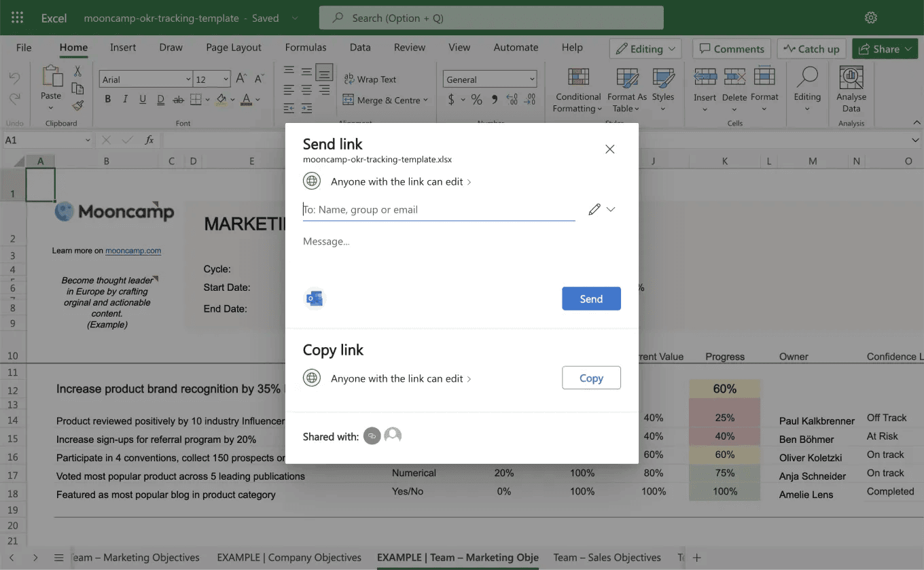Open the 'Team – Sales Objectives' sheet tab
Viewport: 924px width, 570px height.
pos(607,557)
